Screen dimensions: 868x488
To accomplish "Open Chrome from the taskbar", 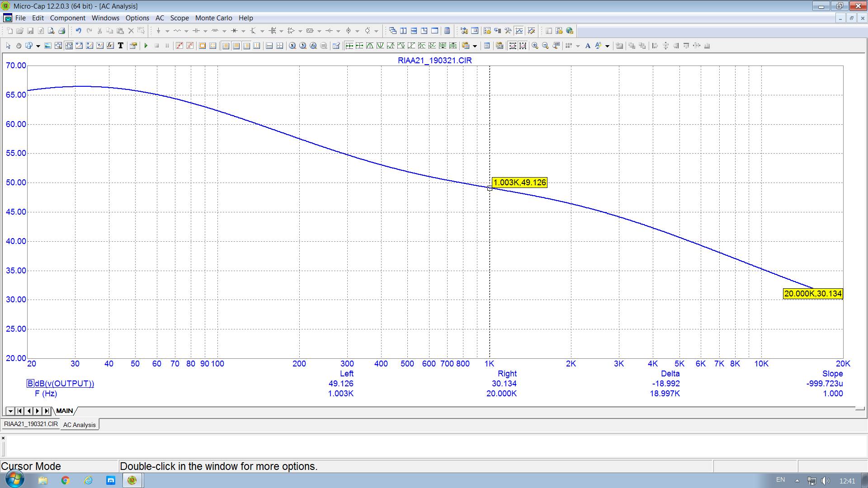I will coord(65,480).
